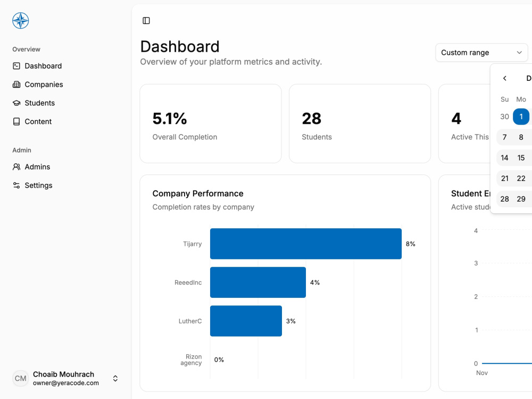Open the Admins page
The width and height of the screenshot is (532, 399).
pyautogui.click(x=37, y=167)
